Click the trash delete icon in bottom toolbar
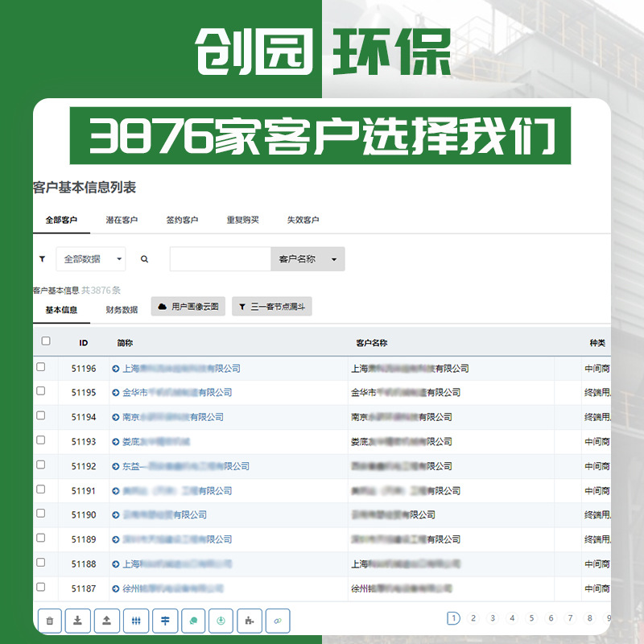The image size is (644, 644). tap(50, 621)
